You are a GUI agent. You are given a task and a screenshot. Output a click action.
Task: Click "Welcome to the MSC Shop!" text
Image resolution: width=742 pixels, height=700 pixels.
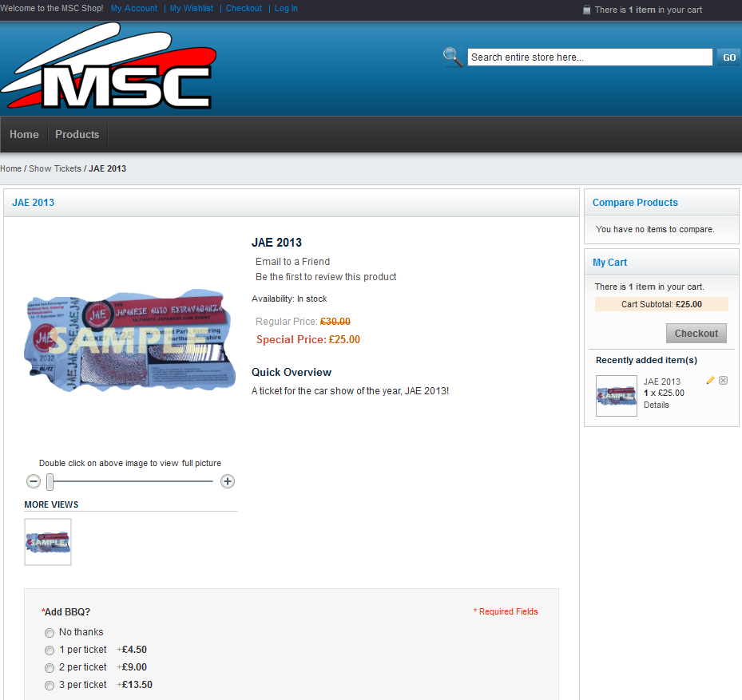[x=52, y=9]
